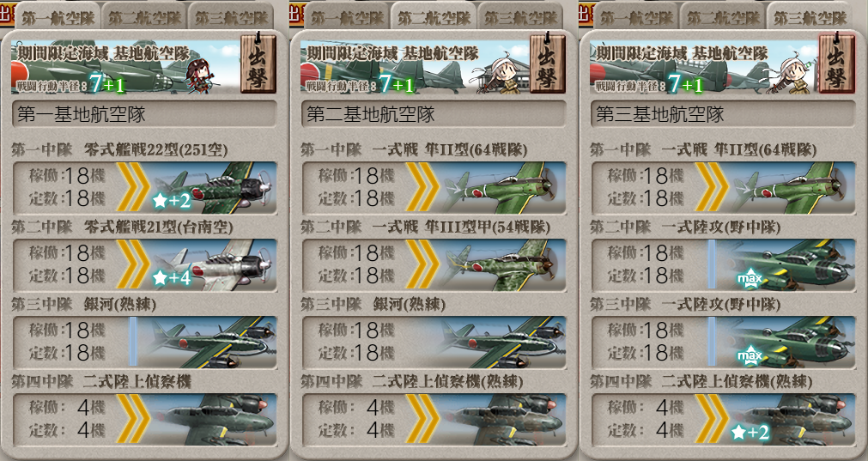Viewport: 868px width, 461px height.
Task: Select the white Zero Type 21 (台南空) plane icon
Action: click(x=213, y=265)
